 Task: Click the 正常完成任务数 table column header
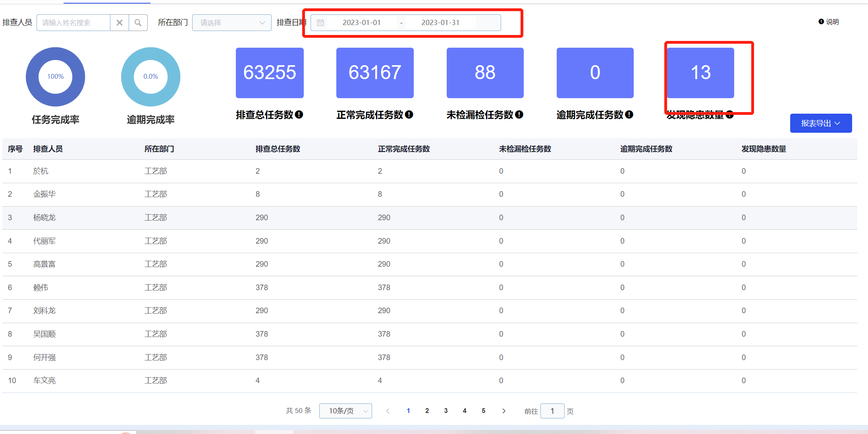(404, 149)
